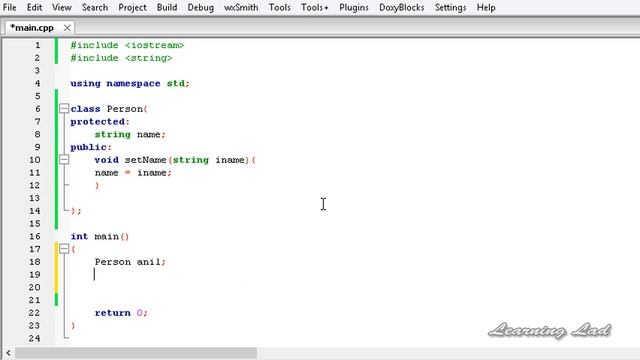Screen dimensions: 640x360
Task: Click on '#include <string>' text
Action: (121, 58)
